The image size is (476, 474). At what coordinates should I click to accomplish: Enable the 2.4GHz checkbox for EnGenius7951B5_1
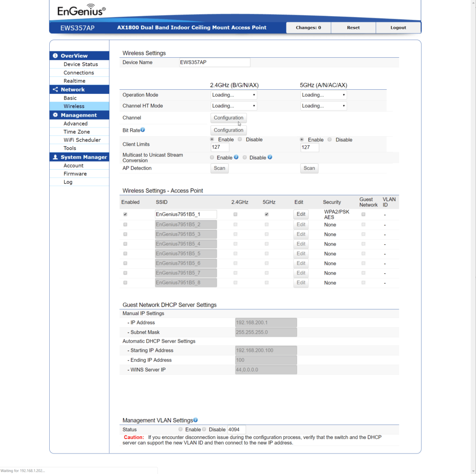[x=236, y=214]
